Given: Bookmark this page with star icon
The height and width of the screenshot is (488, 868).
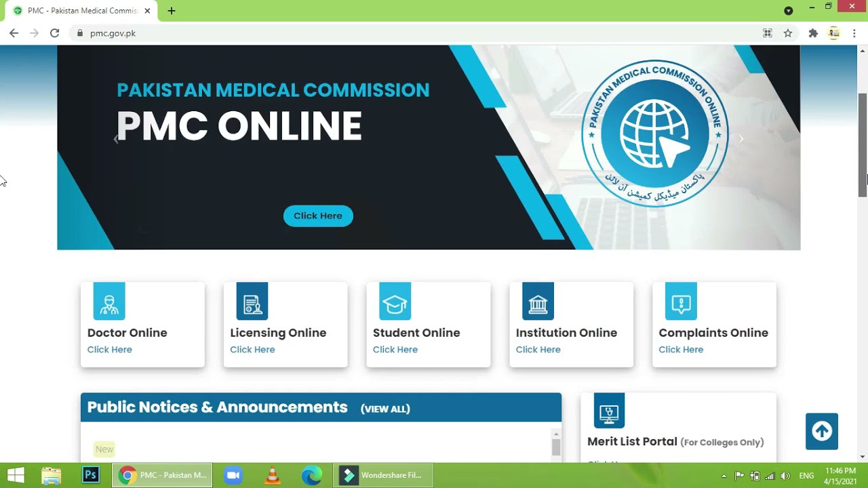Looking at the screenshot, I should tap(788, 33).
